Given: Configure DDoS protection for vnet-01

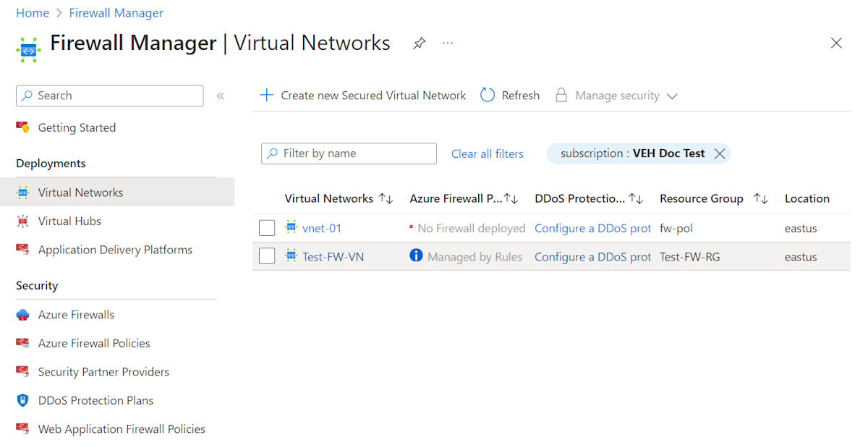Looking at the screenshot, I should tap(593, 228).
